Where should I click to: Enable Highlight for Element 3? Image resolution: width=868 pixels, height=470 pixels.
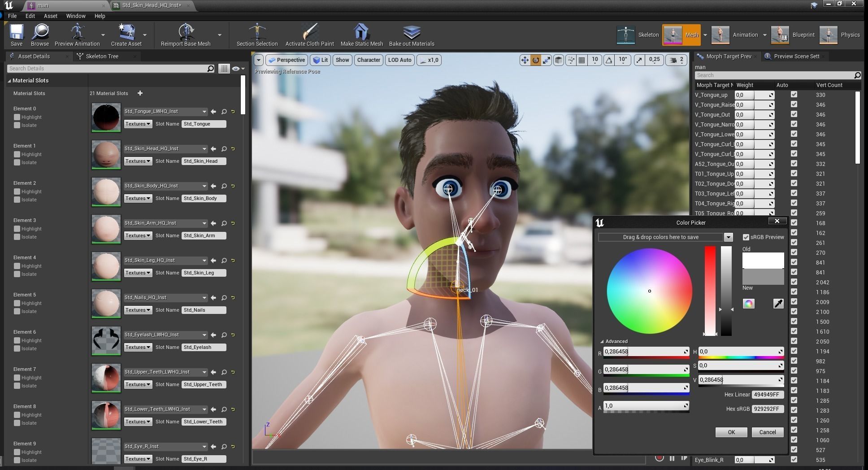pyautogui.click(x=17, y=229)
